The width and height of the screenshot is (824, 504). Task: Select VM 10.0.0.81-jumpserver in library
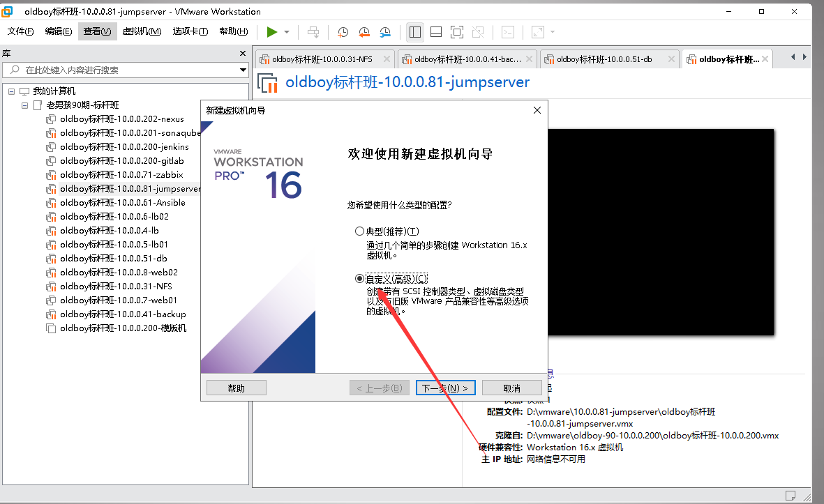tap(130, 188)
